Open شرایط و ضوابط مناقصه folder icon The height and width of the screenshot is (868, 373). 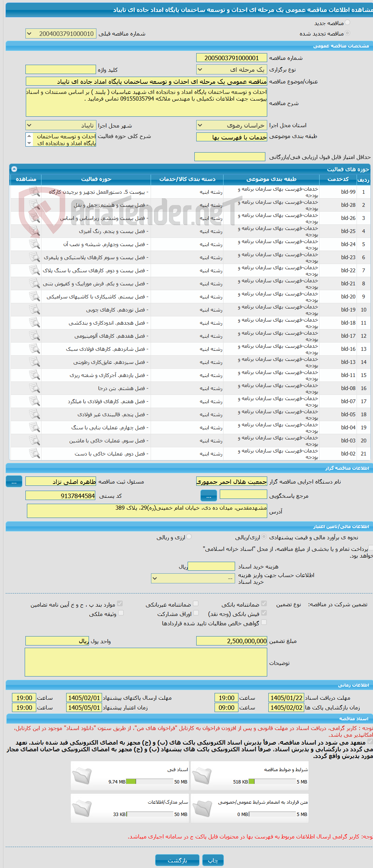pos(202,776)
